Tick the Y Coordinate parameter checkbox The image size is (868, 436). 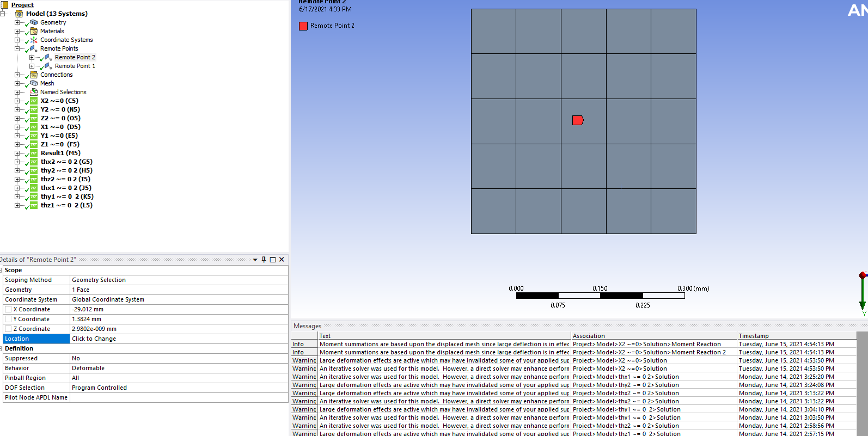pyautogui.click(x=8, y=319)
